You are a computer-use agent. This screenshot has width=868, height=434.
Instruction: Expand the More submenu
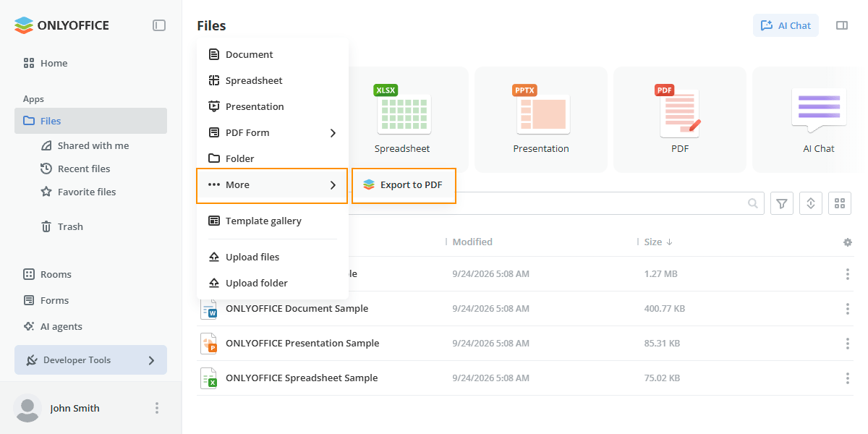coord(273,185)
